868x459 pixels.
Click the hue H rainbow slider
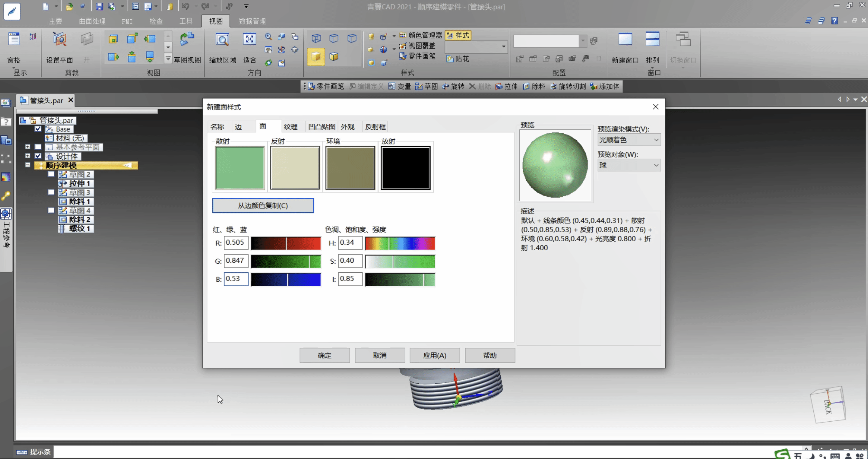[400, 243]
